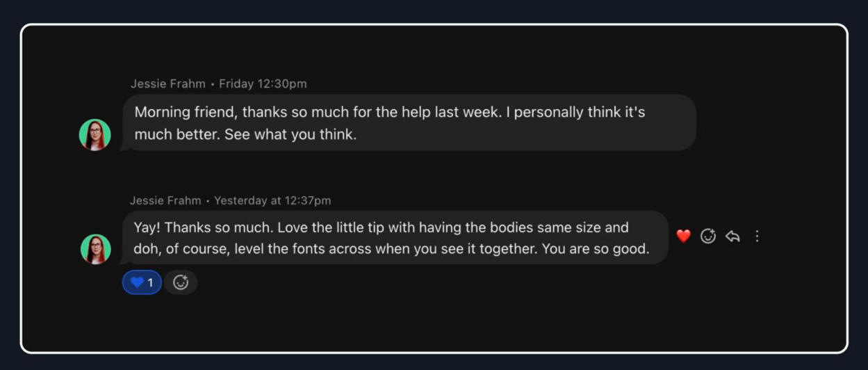Open emoji picker beside the red heart
The height and width of the screenshot is (370, 868).
(x=708, y=236)
